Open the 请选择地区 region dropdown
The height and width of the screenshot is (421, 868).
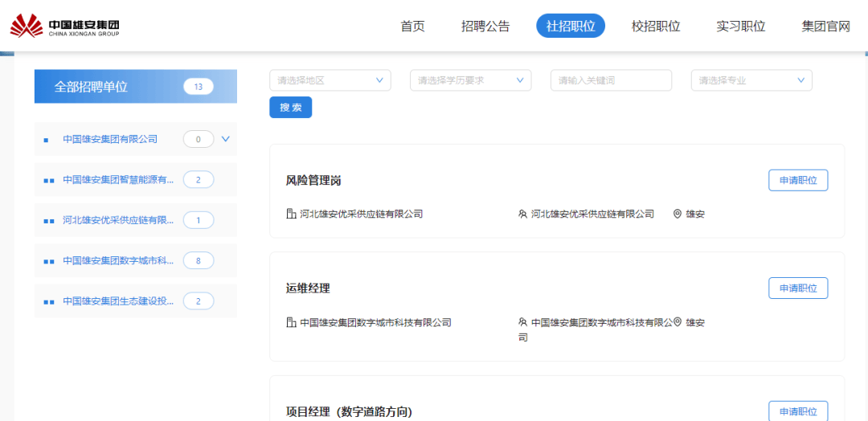point(330,80)
